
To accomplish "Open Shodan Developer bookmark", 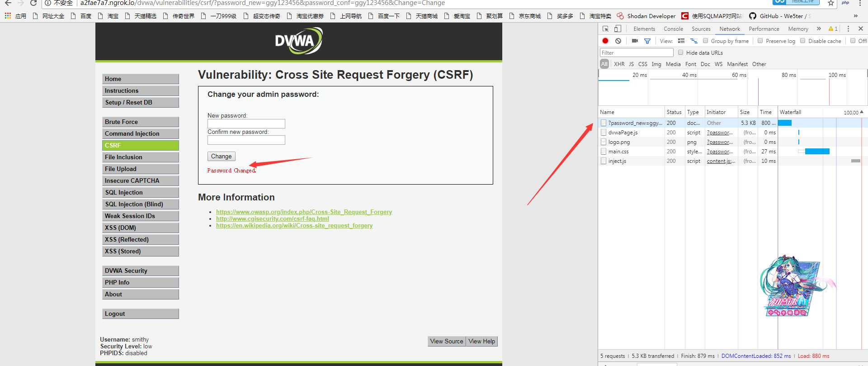I will pos(646,16).
